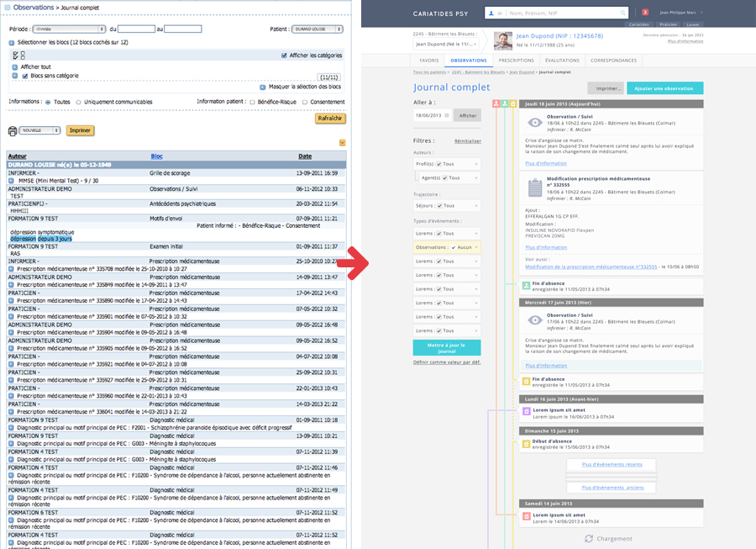
Task: Click the purple Lorem ipsum event icon
Action: [527, 411]
